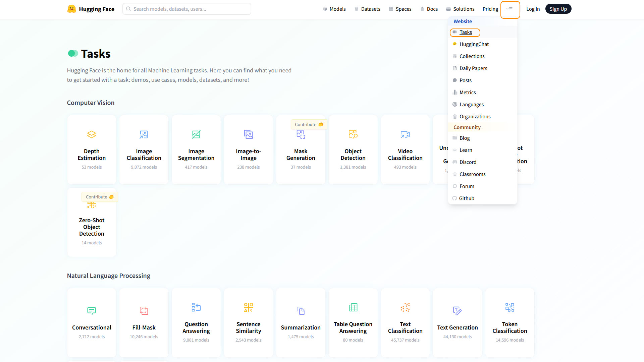Click the Sentence Similarity icon
The height and width of the screenshot is (362, 644).
pyautogui.click(x=249, y=307)
